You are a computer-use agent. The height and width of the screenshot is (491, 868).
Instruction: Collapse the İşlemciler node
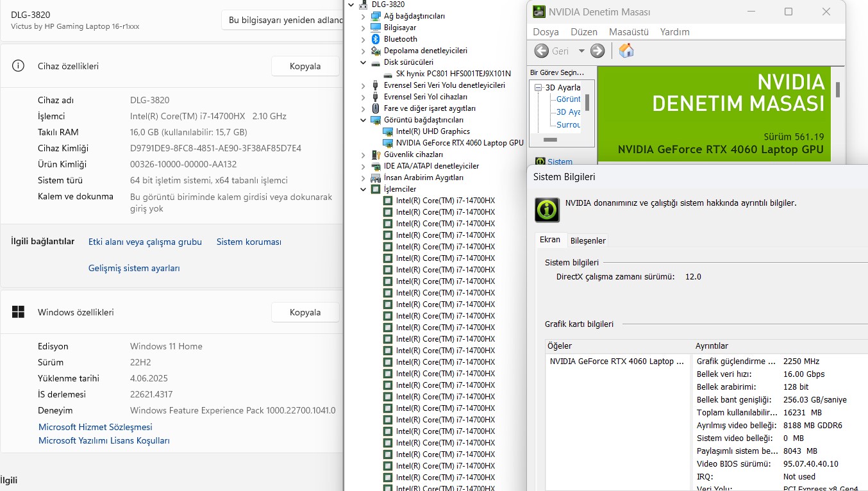(x=363, y=189)
